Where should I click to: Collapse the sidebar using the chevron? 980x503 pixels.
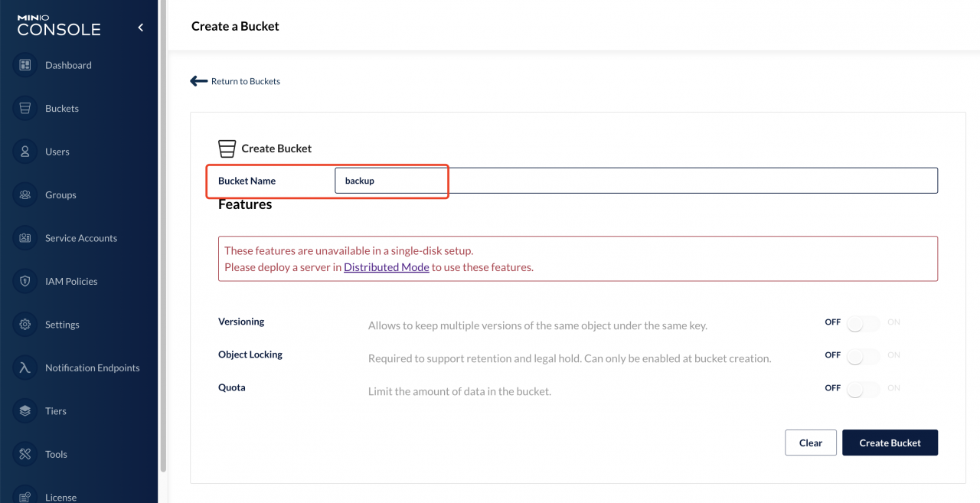140,26
